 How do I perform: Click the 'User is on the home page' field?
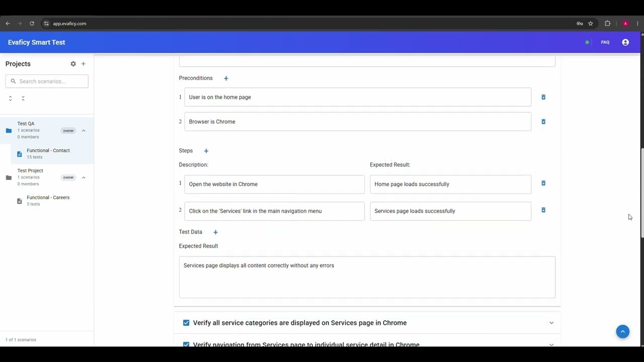pyautogui.click(x=358, y=97)
